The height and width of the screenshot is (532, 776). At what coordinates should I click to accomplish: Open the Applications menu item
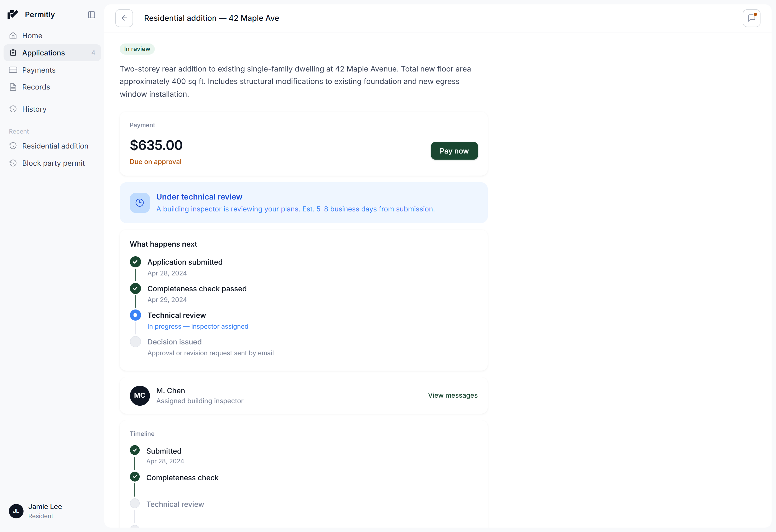pos(52,53)
